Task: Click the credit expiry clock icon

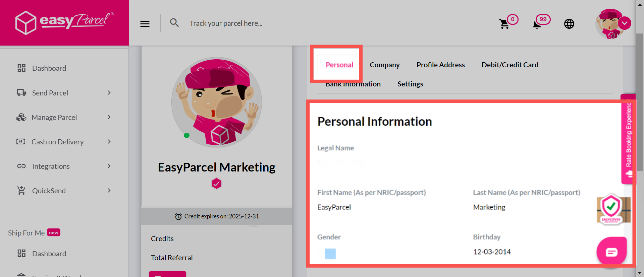Action: click(x=178, y=216)
